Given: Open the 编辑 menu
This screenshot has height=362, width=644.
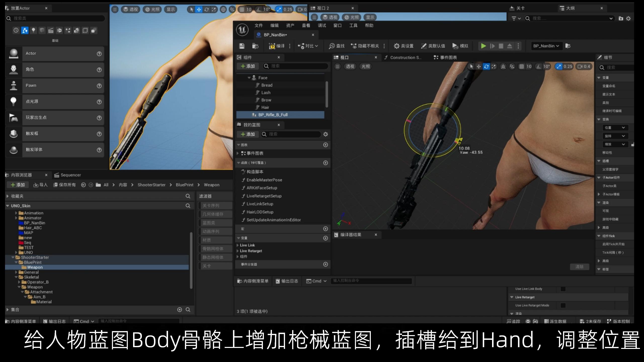Looking at the screenshot, I should [x=274, y=25].
